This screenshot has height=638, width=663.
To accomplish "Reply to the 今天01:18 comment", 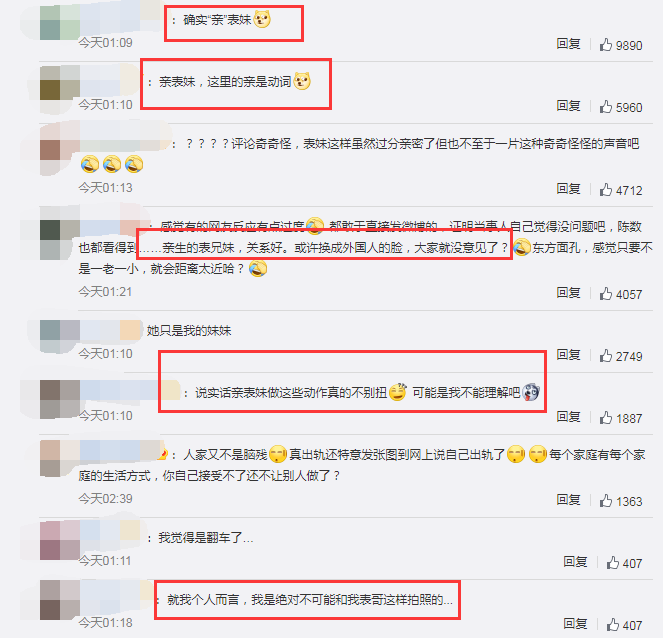I will (575, 624).
